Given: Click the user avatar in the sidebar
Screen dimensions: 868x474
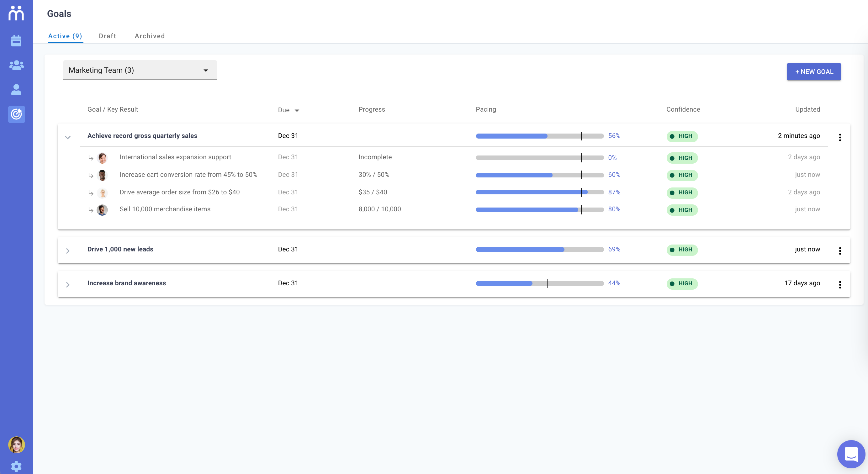Looking at the screenshot, I should pyautogui.click(x=16, y=445).
